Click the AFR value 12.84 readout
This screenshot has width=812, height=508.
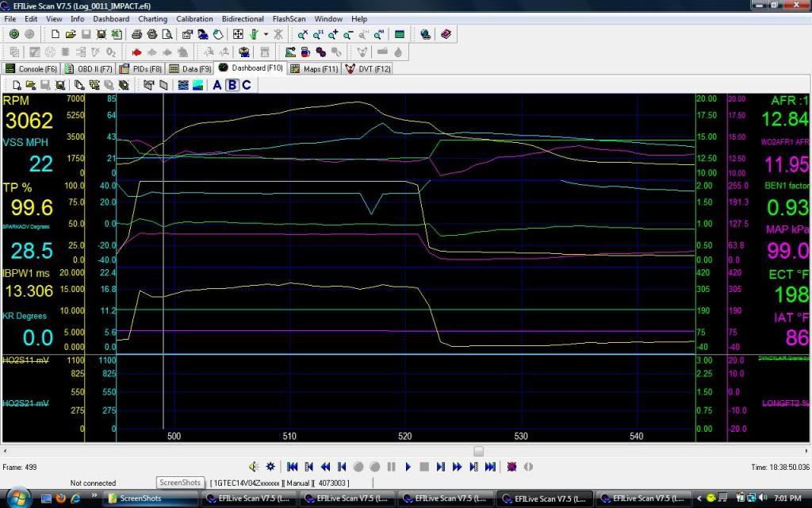tap(784, 120)
